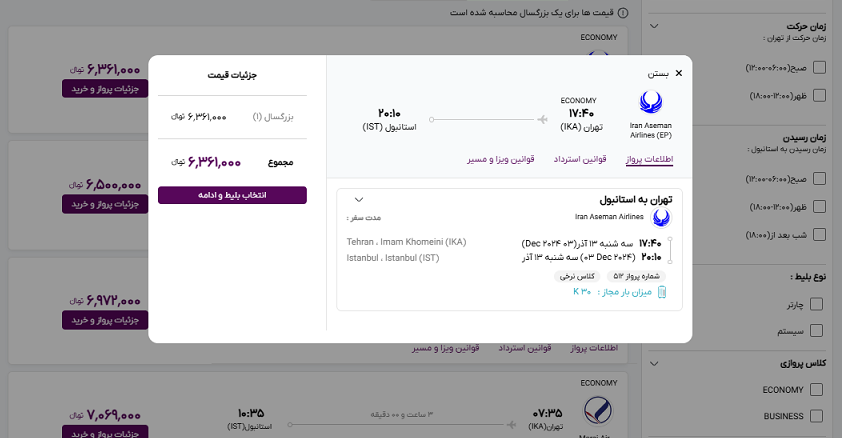Click Istanbul, Istanbul (IST) text
The height and width of the screenshot is (438, 842).
pyautogui.click(x=393, y=258)
